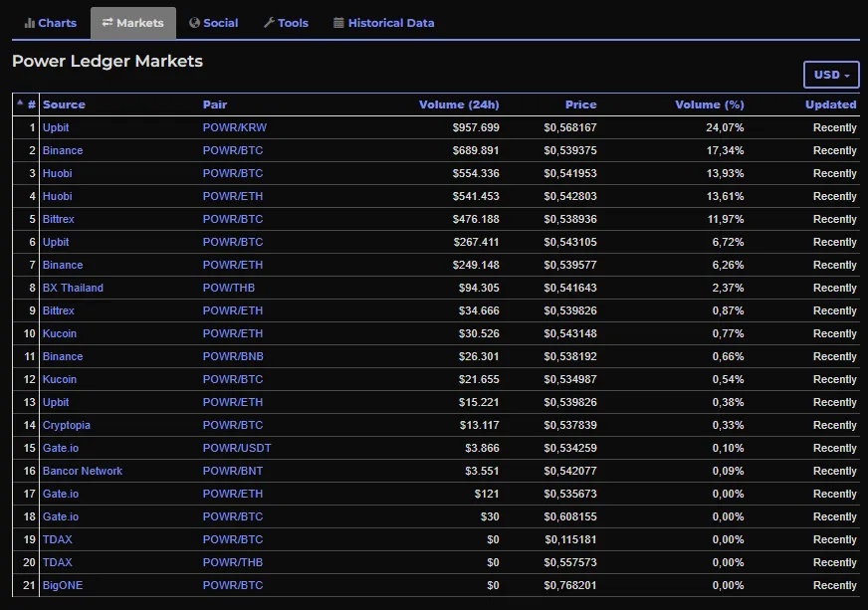This screenshot has width=868, height=610.
Task: Open Huobi source in row 3
Action: click(x=57, y=173)
